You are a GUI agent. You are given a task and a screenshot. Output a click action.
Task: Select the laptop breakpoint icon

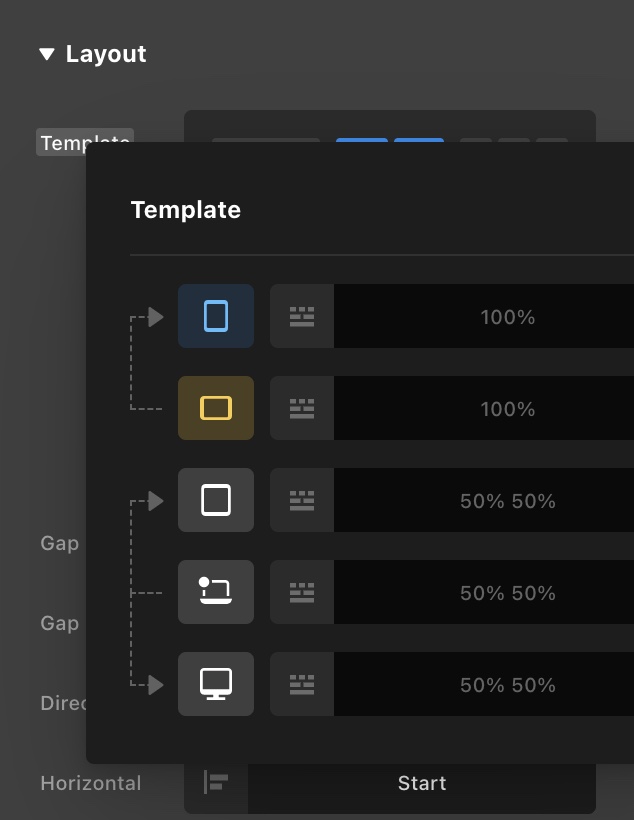[216, 592]
